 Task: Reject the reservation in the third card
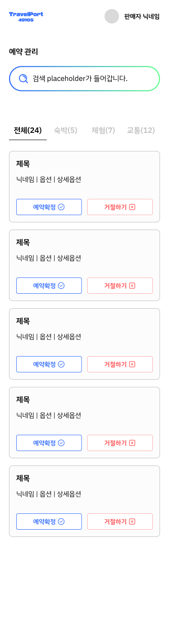120,364
